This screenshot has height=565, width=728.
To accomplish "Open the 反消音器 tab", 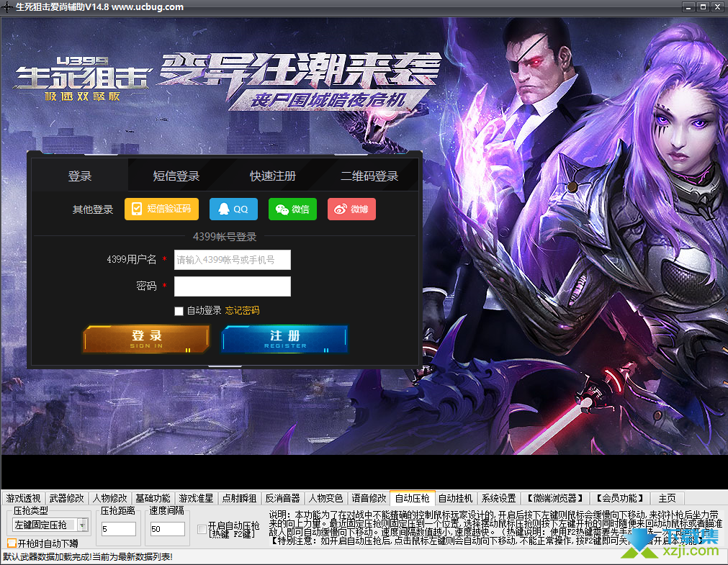I will coord(282,498).
